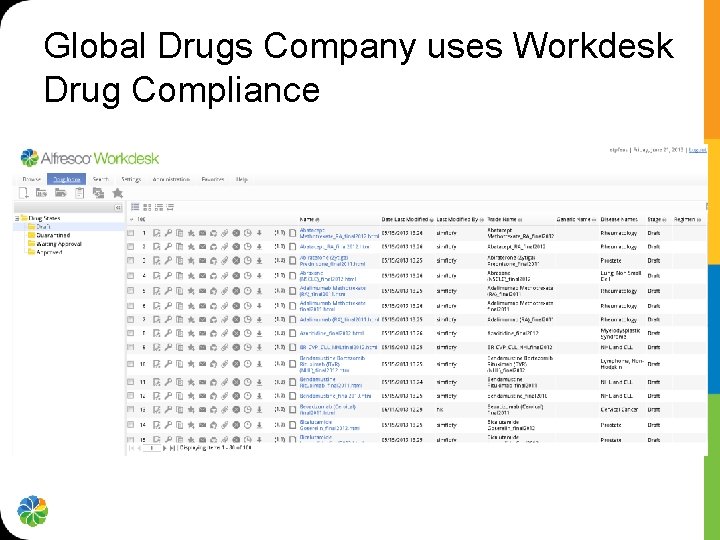Image resolution: width=720 pixels, height=540 pixels.
Task: Click the page number input field
Action: (152, 448)
